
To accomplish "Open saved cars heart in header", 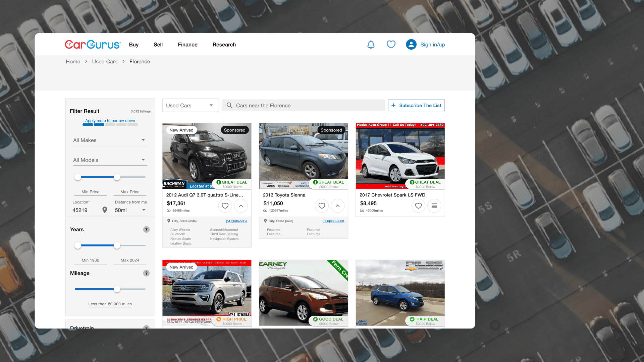I will [391, 44].
